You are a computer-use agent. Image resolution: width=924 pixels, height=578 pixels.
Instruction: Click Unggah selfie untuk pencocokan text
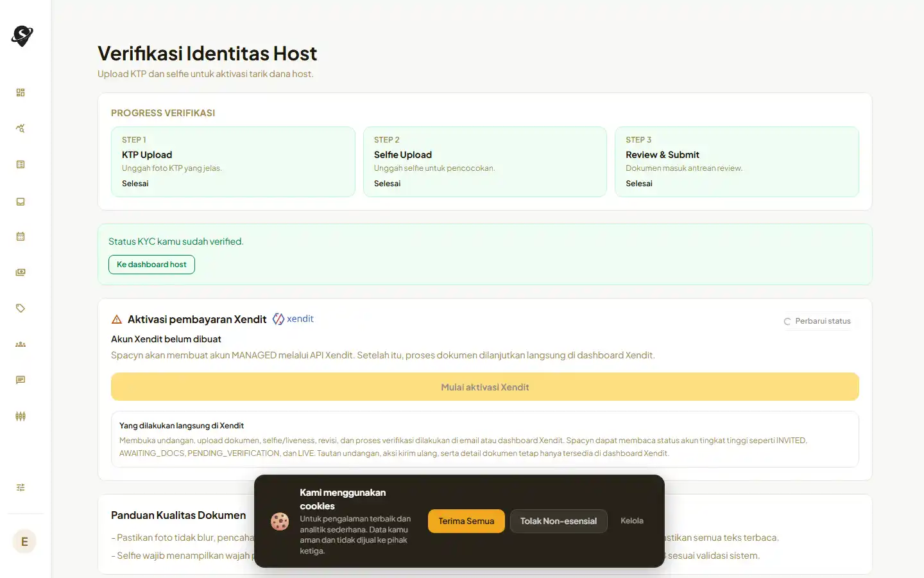tap(434, 168)
